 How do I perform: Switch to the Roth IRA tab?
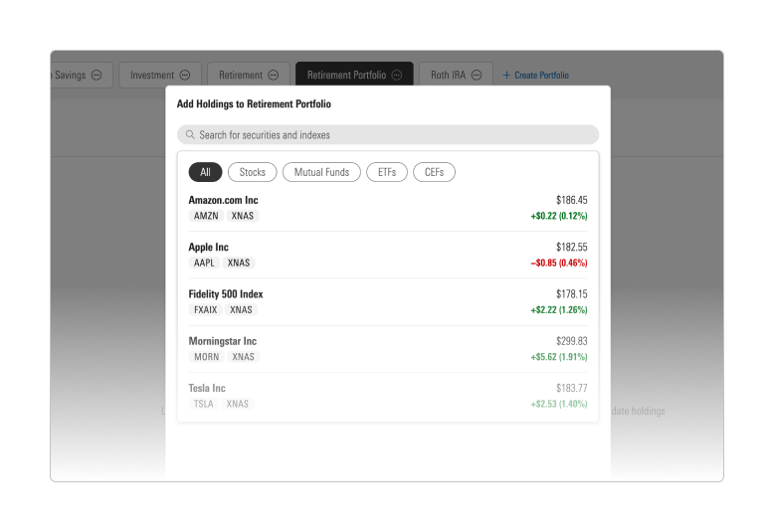tap(448, 75)
